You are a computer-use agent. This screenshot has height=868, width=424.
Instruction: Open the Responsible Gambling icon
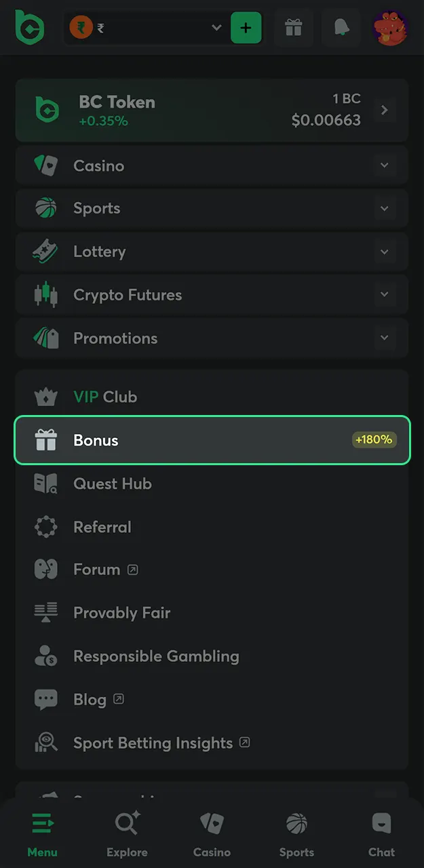[x=45, y=656]
